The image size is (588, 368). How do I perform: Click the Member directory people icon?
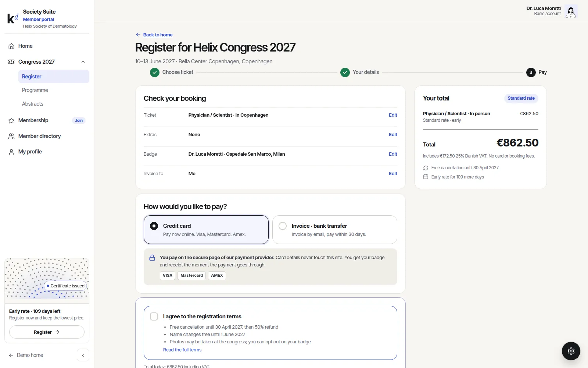pyautogui.click(x=11, y=136)
